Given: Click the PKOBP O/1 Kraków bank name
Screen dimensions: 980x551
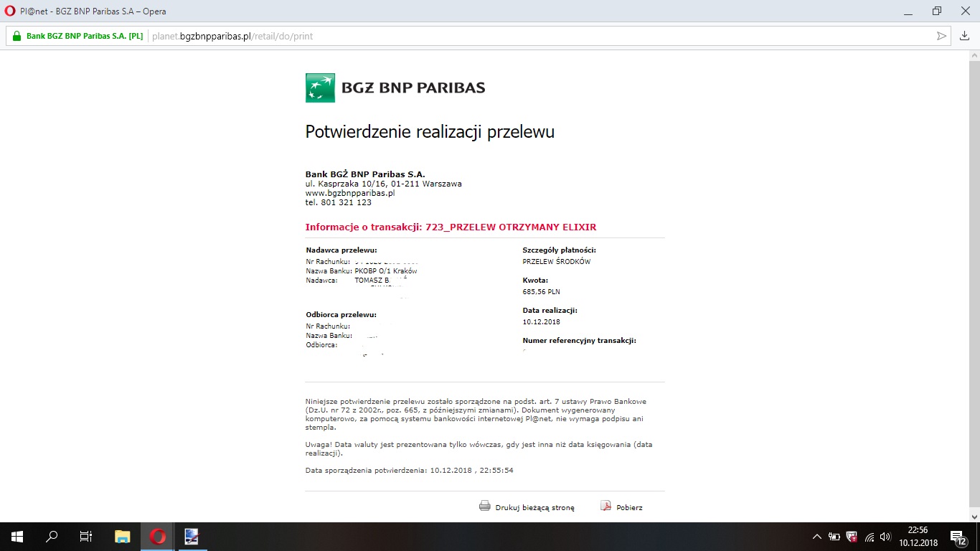Looking at the screenshot, I should [x=386, y=271].
